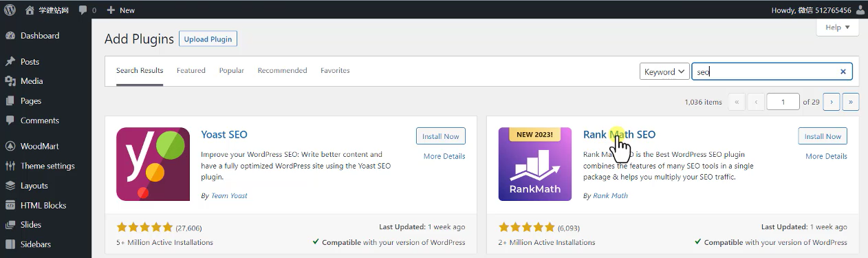Expand the Help panel
Screen dimensions: 868x258
pyautogui.click(x=837, y=28)
